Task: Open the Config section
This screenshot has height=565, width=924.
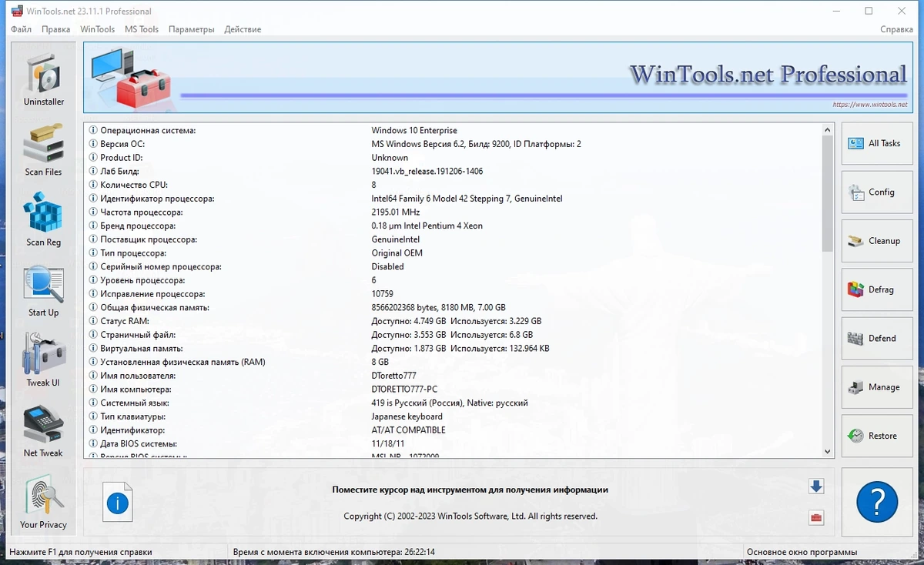Action: 876,192
